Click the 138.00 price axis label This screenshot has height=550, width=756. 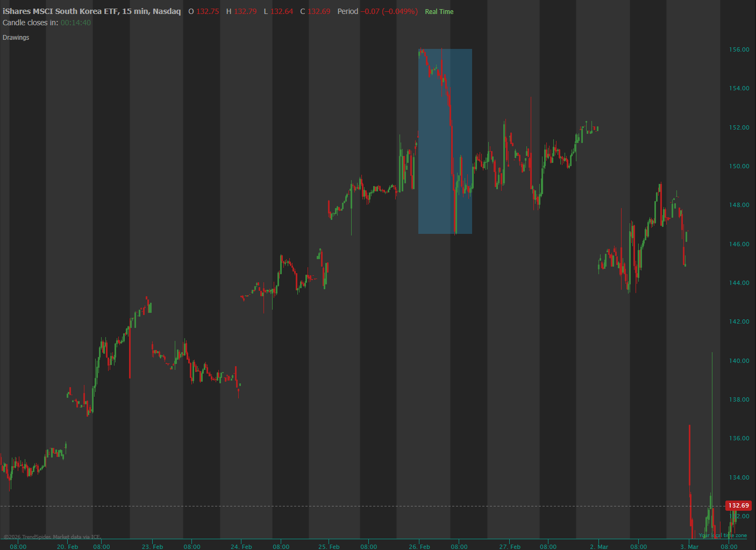click(739, 399)
